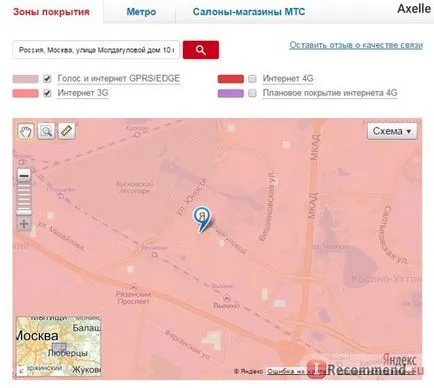This screenshot has width=434, height=388.
Task: Click the purple planned 4G swatch
Action: coord(231,93)
